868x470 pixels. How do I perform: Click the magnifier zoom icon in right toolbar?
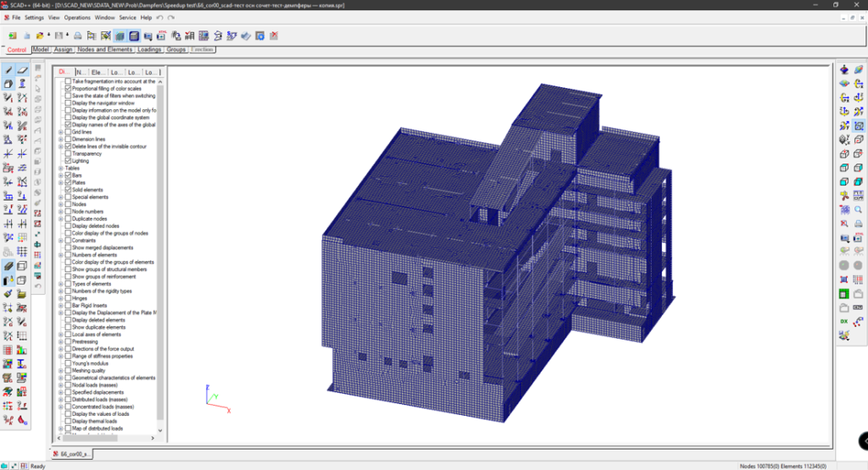[858, 209]
